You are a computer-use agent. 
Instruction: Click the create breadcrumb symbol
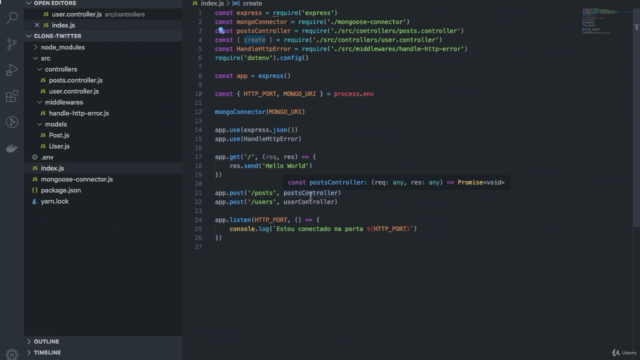pyautogui.click(x=252, y=3)
